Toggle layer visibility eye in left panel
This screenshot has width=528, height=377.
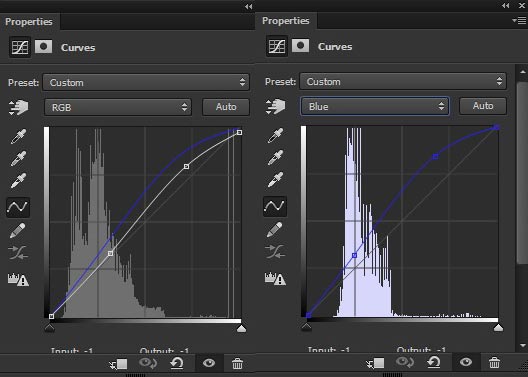coord(209,363)
